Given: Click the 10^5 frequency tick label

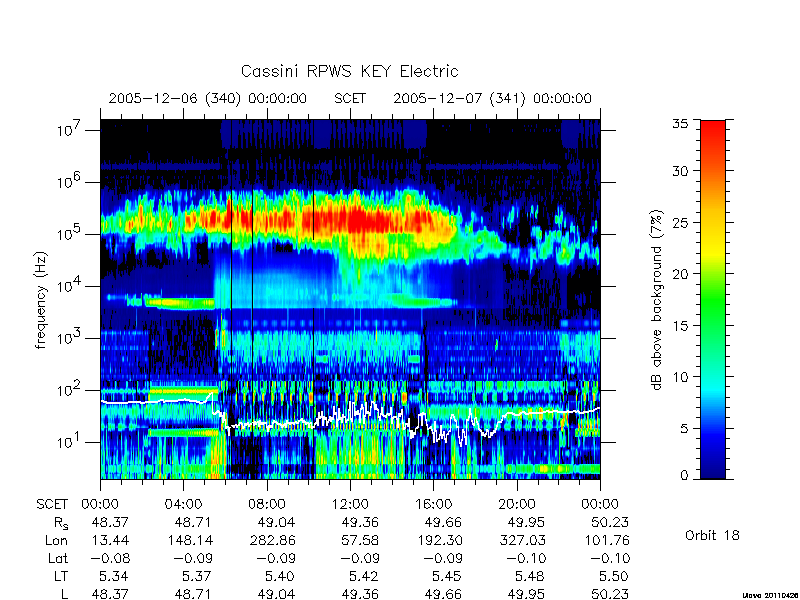Looking at the screenshot, I should pyautogui.click(x=69, y=233).
